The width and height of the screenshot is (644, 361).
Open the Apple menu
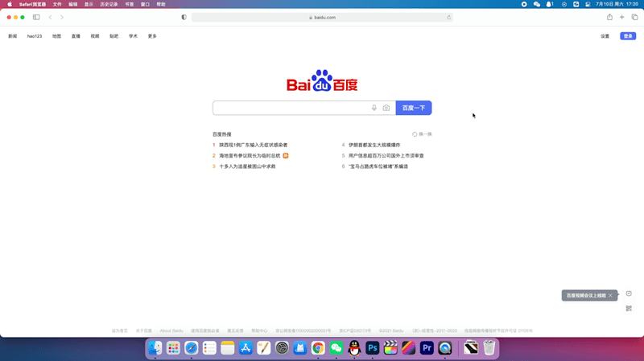point(10,4)
